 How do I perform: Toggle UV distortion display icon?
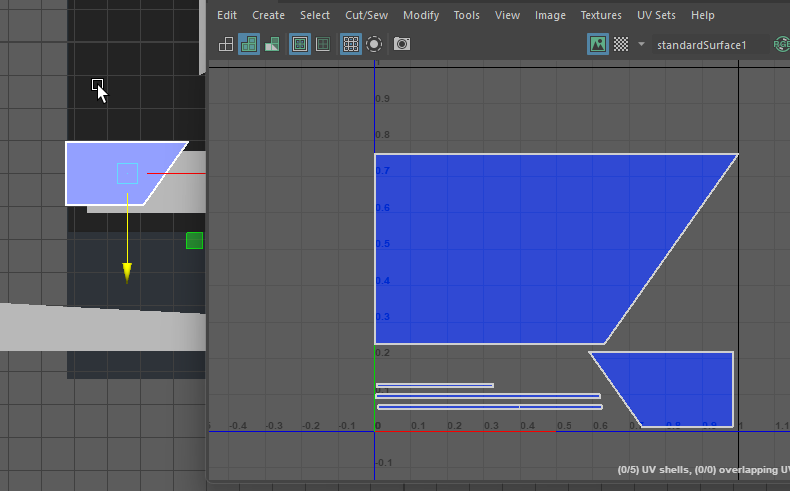click(272, 44)
